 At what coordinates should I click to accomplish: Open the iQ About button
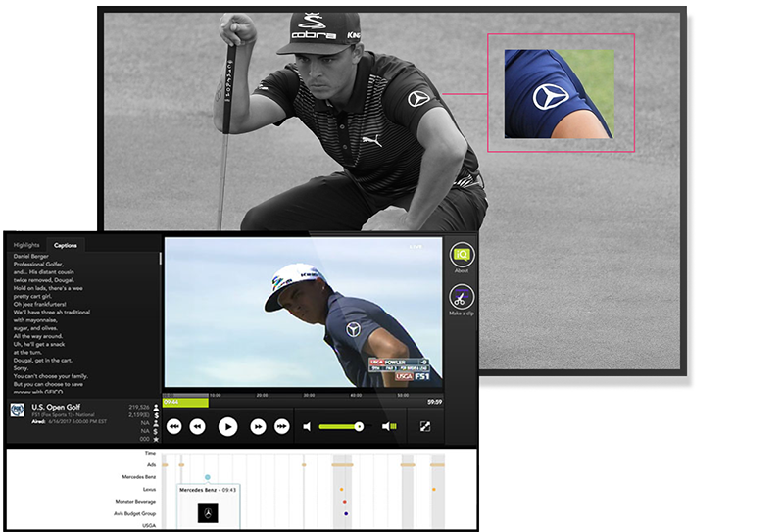tap(462, 255)
